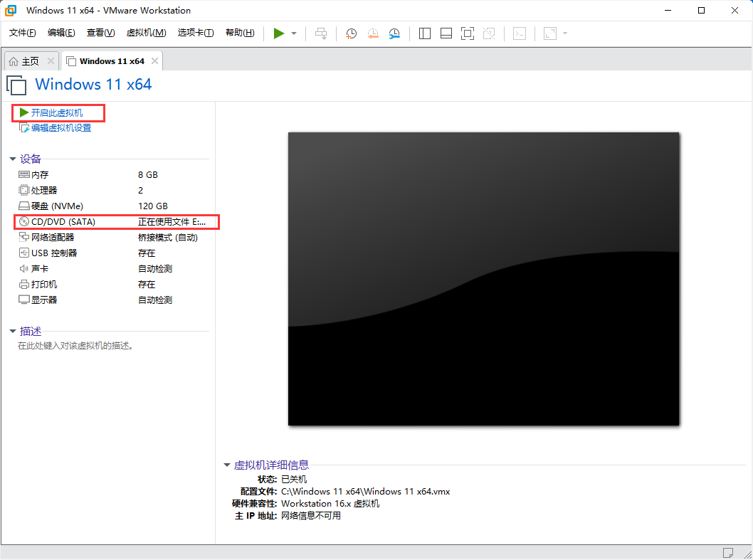
Task: Click the hard disk drive icon
Action: click(24, 206)
